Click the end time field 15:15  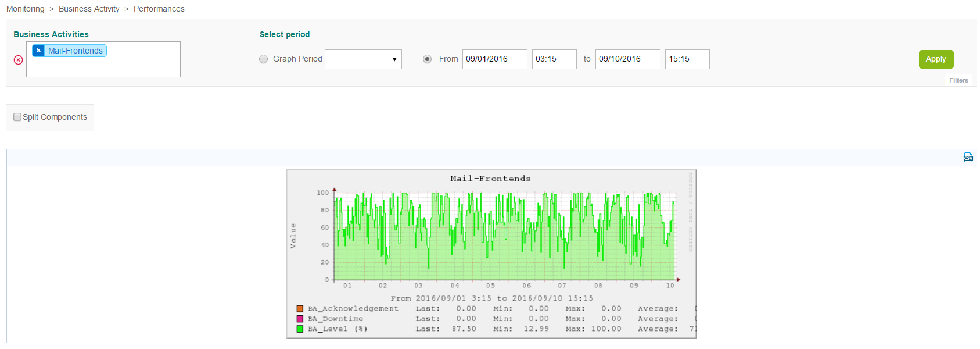[687, 59]
